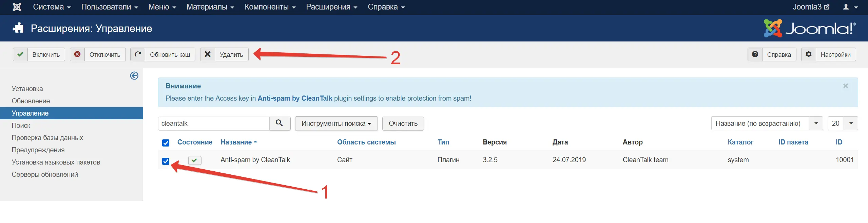
Task: Click the Настройки gear icon
Action: pyautogui.click(x=809, y=54)
